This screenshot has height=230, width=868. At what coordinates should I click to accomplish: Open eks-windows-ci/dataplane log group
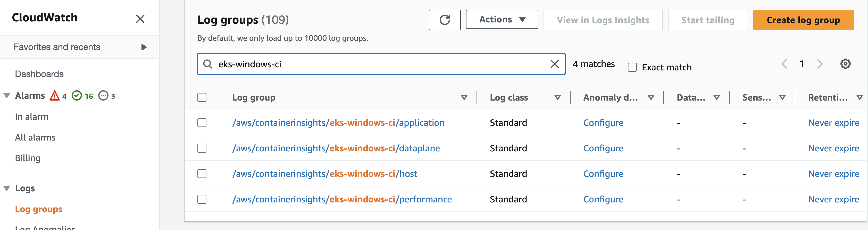click(336, 148)
